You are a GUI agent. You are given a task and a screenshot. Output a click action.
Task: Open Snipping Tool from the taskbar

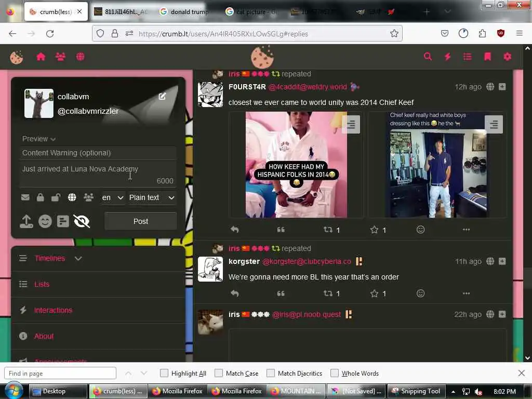(x=416, y=391)
